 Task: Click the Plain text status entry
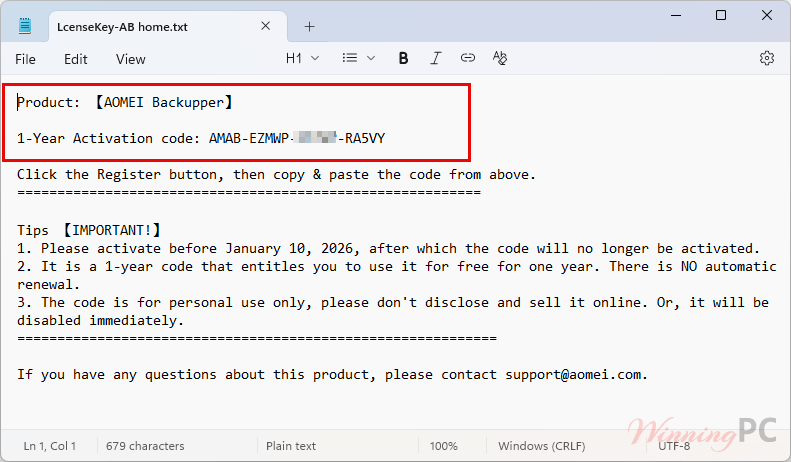(291, 446)
